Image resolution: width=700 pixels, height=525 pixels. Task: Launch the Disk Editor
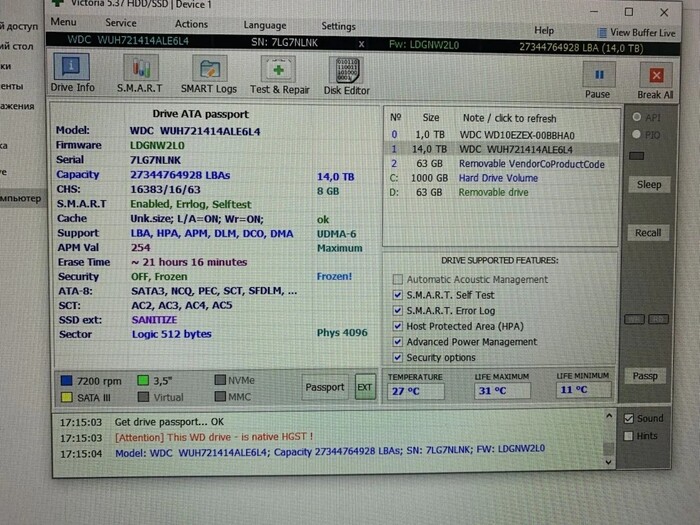click(346, 73)
